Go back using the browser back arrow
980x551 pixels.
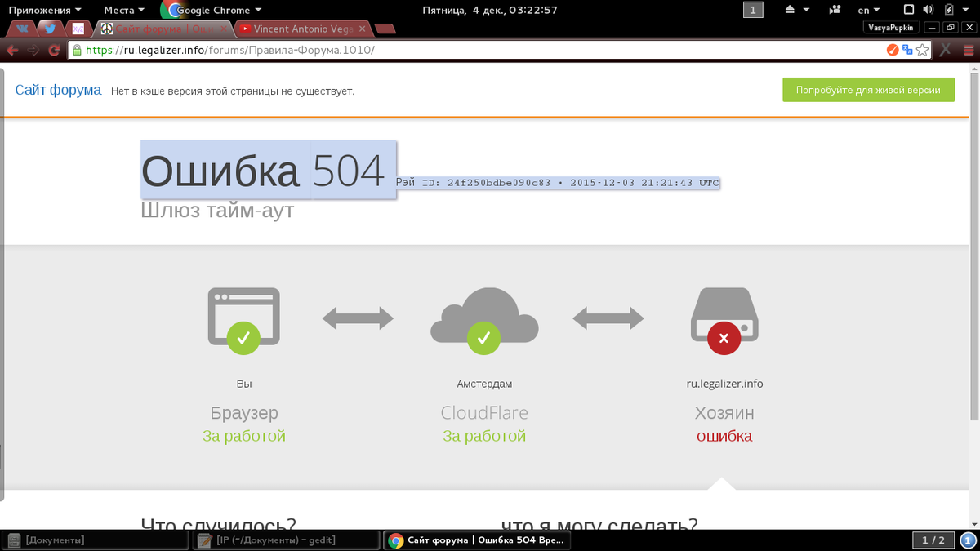(12, 50)
